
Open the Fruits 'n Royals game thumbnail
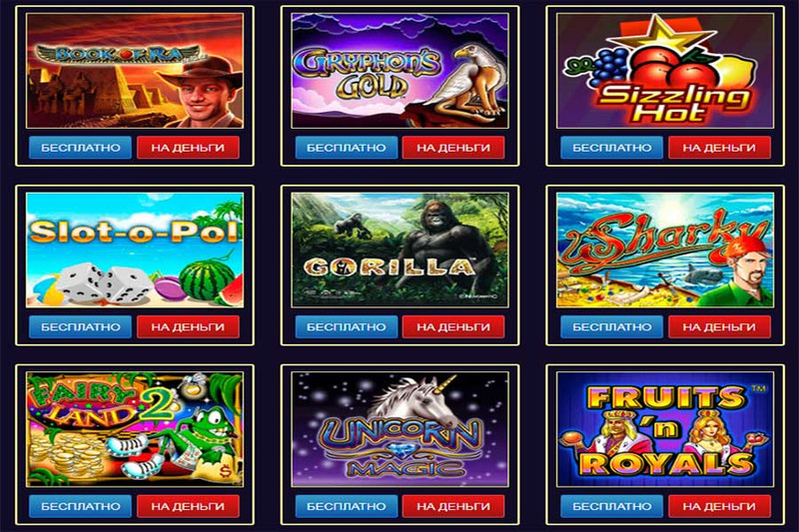point(665,428)
